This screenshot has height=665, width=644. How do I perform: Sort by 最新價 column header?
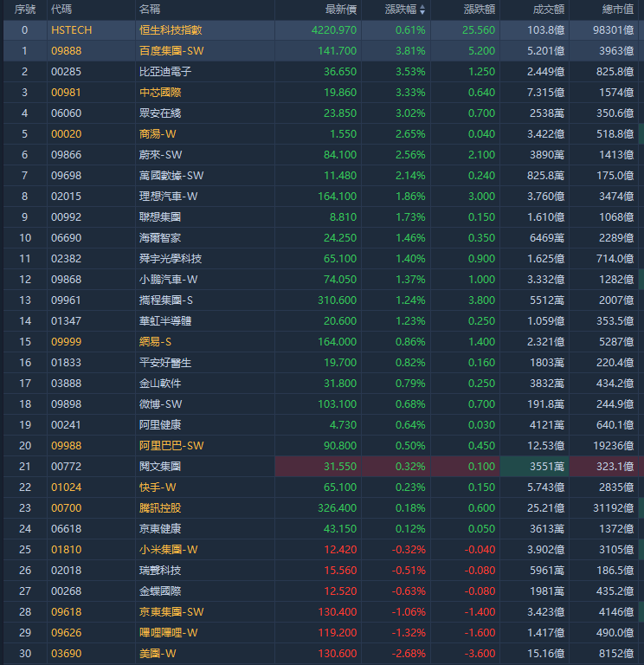[x=341, y=10]
